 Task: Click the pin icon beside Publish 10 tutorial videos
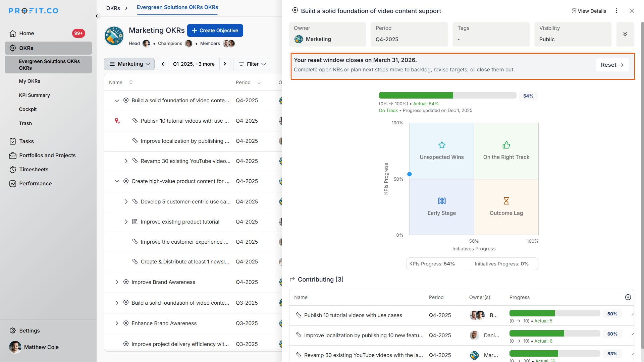click(117, 121)
